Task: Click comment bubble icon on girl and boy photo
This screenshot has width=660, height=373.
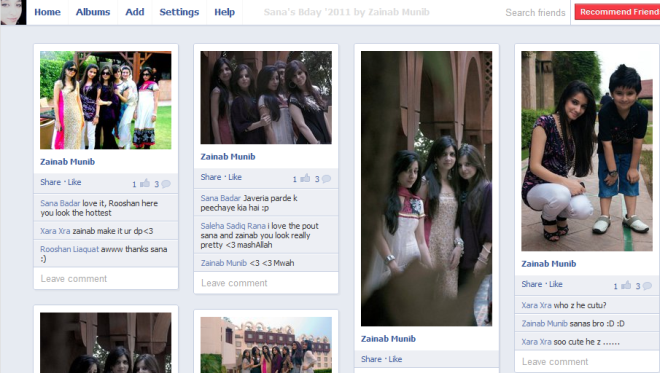Action: [647, 285]
